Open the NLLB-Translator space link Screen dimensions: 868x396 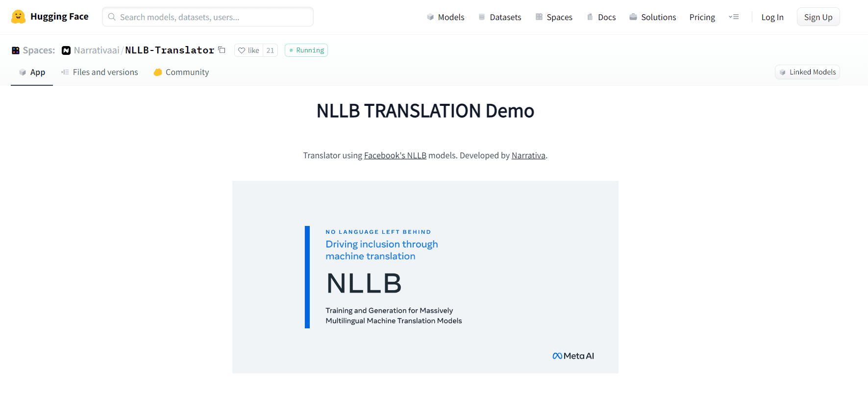click(170, 50)
